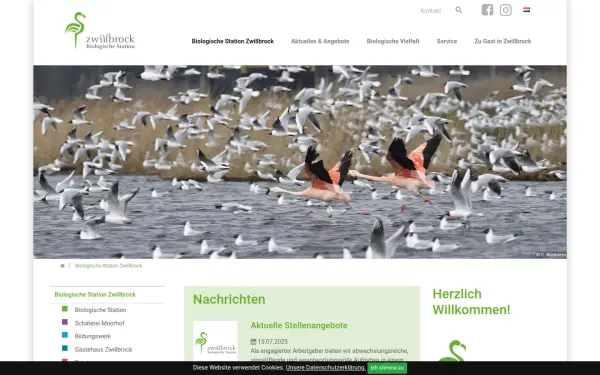Open the Facebook page icon
600x375 pixels.
click(x=487, y=10)
